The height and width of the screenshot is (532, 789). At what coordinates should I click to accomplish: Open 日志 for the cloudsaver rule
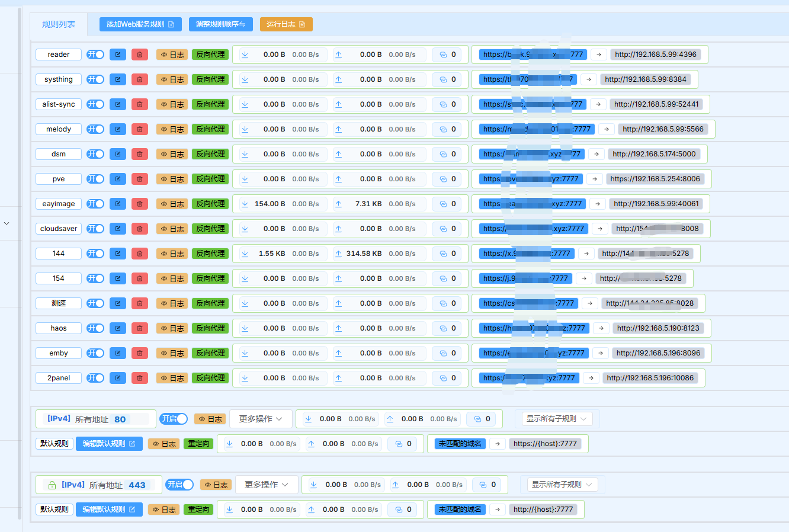[x=172, y=229]
